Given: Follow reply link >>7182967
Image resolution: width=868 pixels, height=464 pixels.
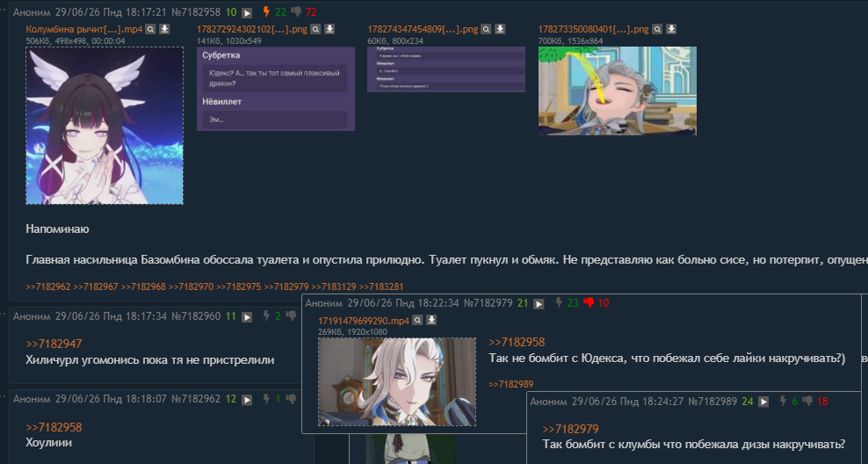Looking at the screenshot, I should (96, 286).
